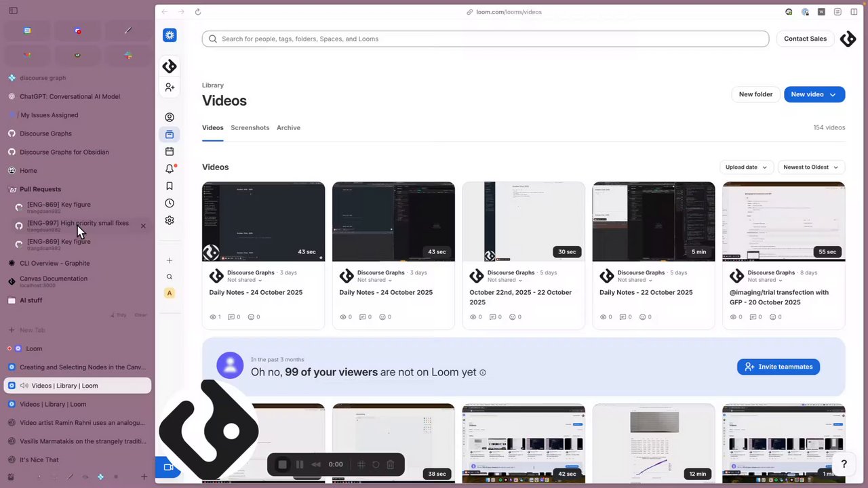Select the Library icon in Loom sidebar
868x488 pixels.
pyautogui.click(x=170, y=134)
